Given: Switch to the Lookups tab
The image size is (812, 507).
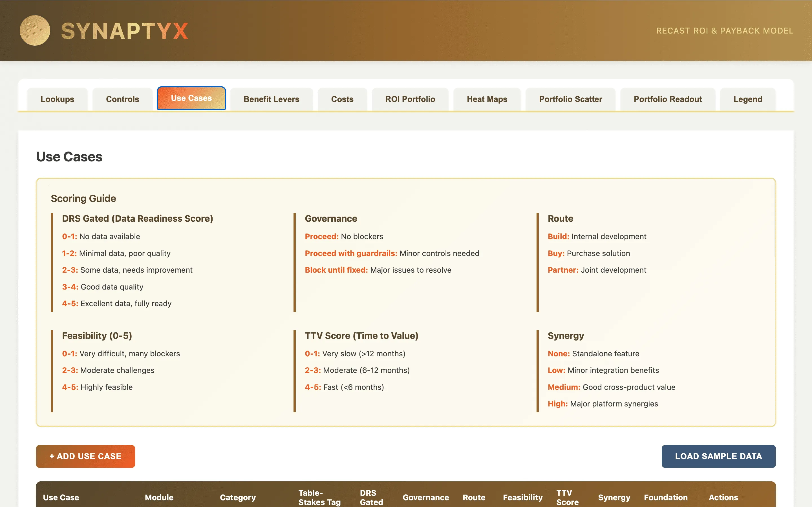Looking at the screenshot, I should pyautogui.click(x=58, y=99).
